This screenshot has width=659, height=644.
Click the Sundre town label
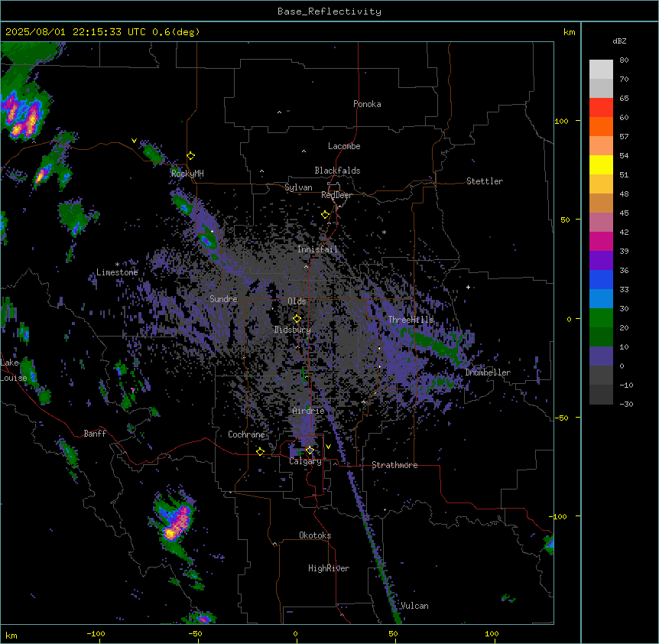pyautogui.click(x=223, y=299)
